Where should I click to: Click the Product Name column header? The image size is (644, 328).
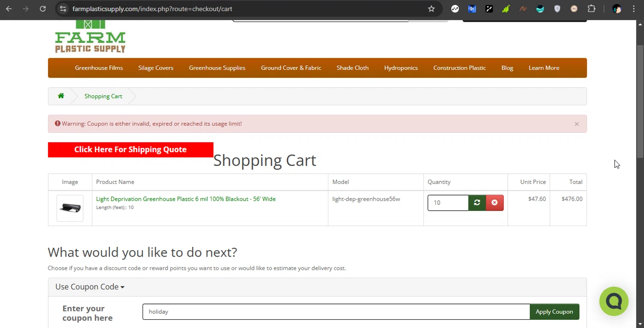[x=115, y=182]
